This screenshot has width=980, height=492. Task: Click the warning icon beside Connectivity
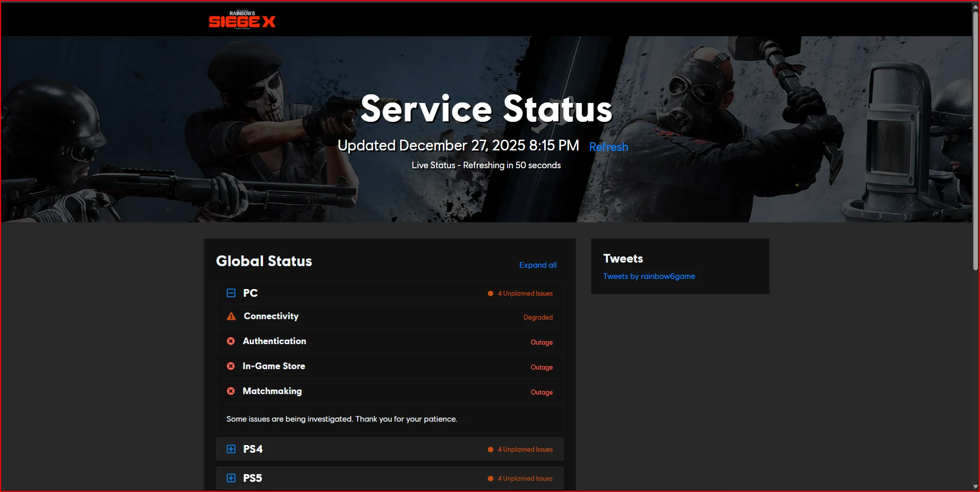231,316
